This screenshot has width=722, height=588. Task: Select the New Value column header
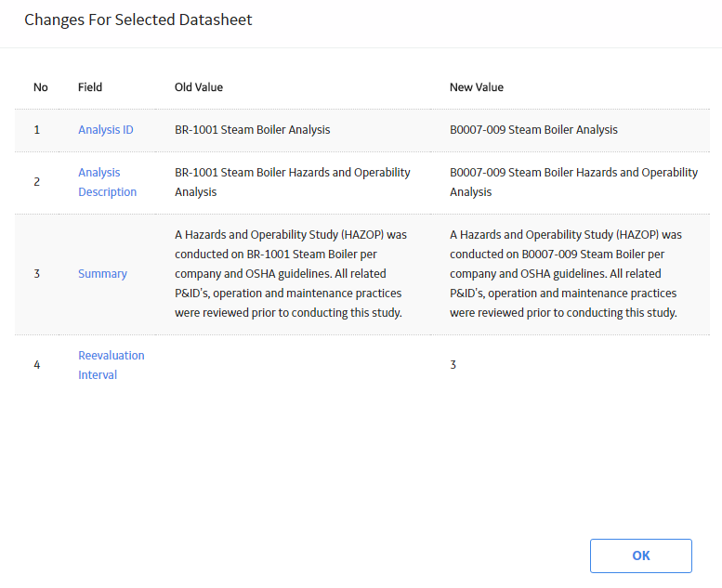(476, 87)
